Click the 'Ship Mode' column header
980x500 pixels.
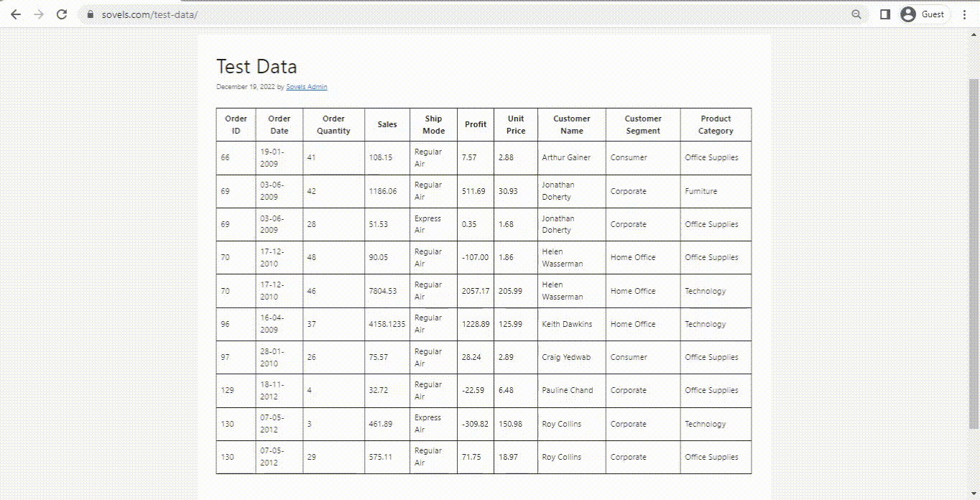[x=433, y=125]
